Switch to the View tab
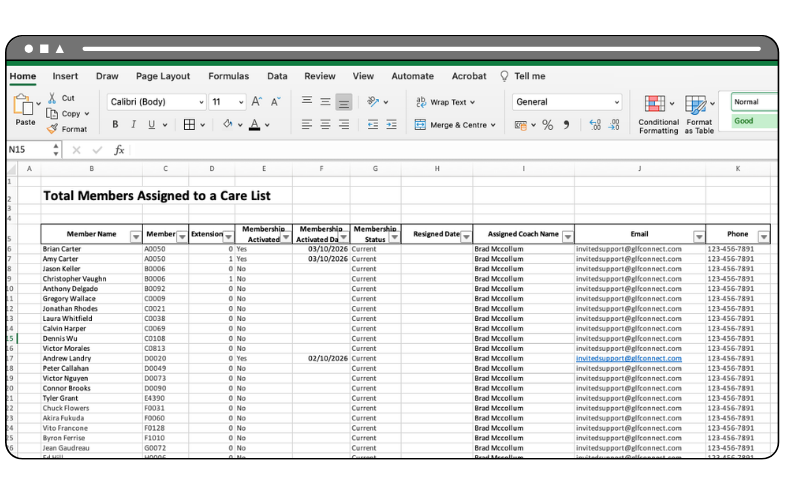This screenshot has width=794, height=500. click(x=363, y=76)
